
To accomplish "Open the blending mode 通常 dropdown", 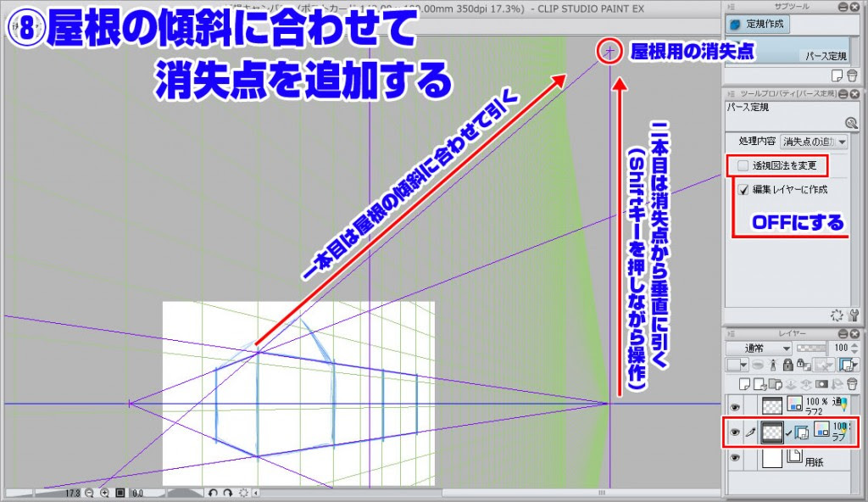I will pyautogui.click(x=759, y=348).
